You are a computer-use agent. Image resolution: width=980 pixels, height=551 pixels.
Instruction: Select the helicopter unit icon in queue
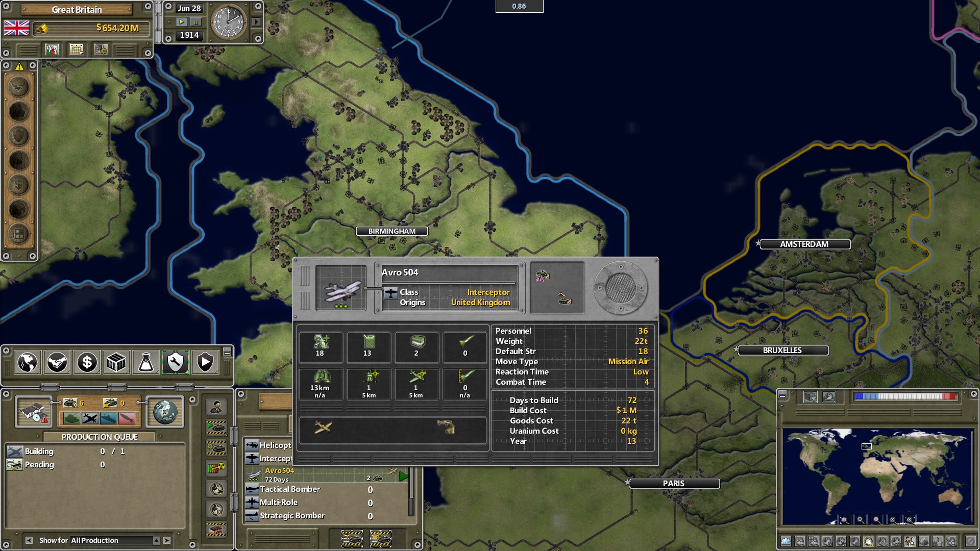(253, 445)
